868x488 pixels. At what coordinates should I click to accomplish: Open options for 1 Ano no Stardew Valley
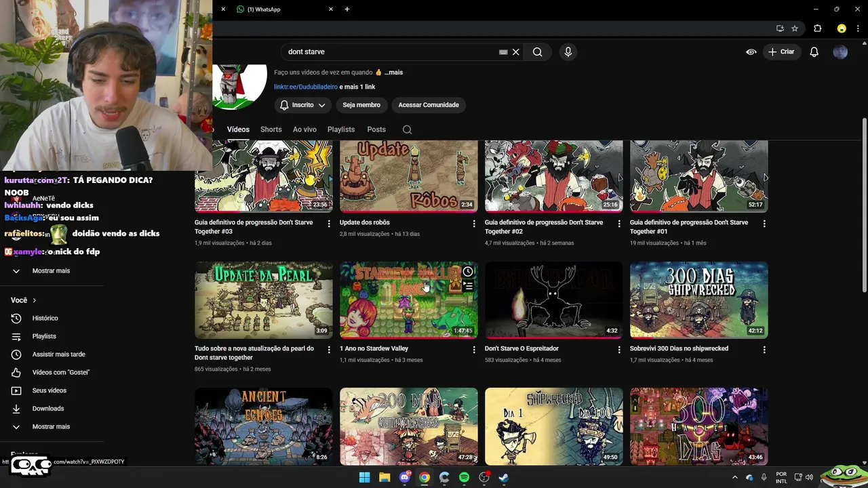click(474, 350)
